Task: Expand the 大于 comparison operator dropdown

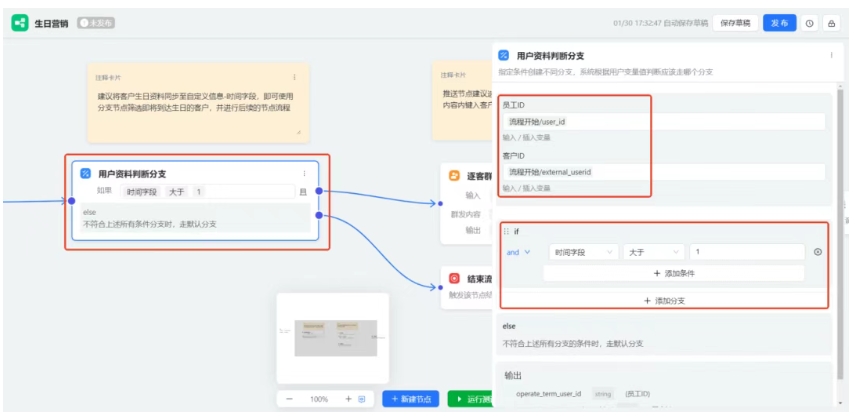Action: tap(654, 252)
